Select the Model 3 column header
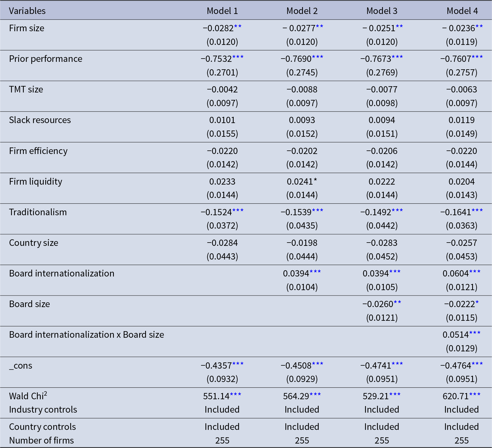The width and height of the screenshot is (492, 448). [382, 11]
